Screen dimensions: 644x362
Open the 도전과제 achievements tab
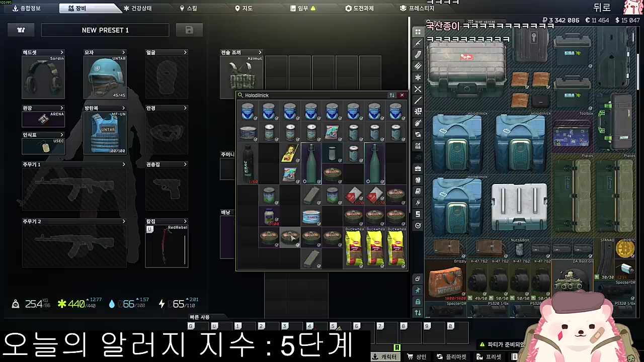[x=359, y=8]
